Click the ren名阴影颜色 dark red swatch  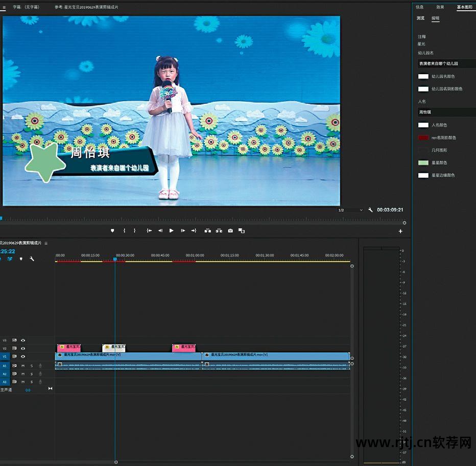click(x=423, y=137)
